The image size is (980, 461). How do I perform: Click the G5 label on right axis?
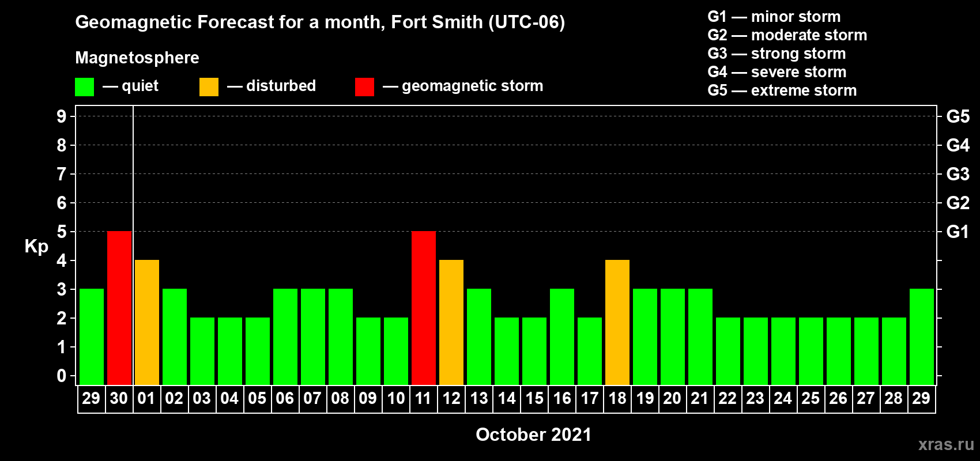(958, 116)
